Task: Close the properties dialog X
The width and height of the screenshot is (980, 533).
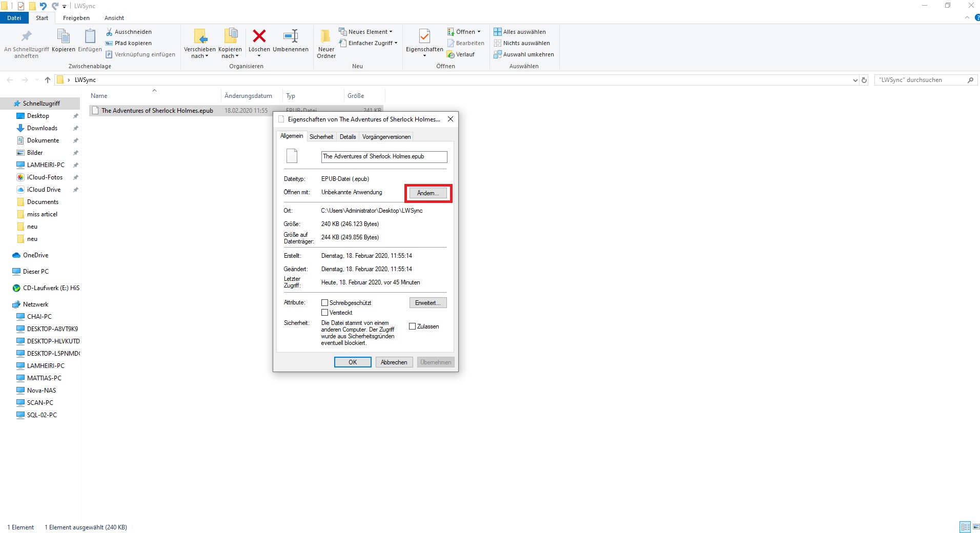Action: click(x=451, y=119)
